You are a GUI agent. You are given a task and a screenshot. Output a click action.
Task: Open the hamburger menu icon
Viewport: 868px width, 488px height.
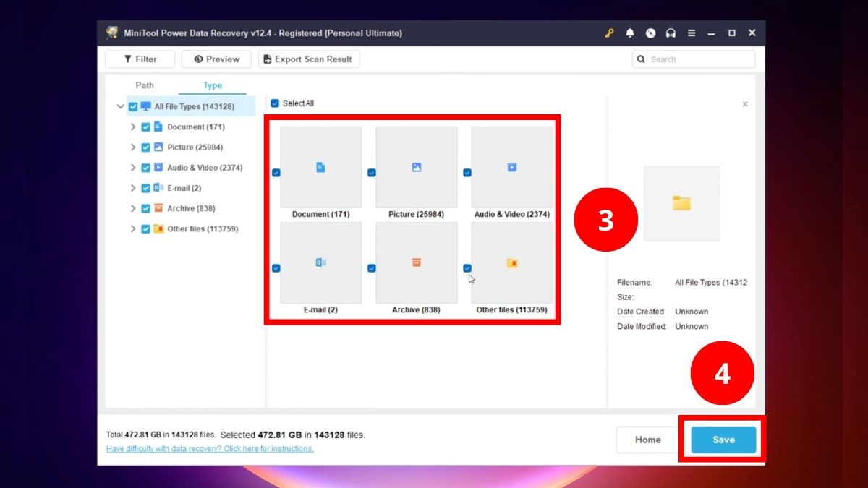click(692, 33)
